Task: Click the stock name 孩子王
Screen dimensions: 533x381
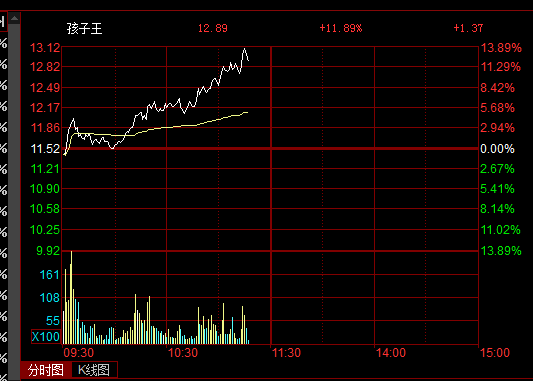Action: click(85, 28)
